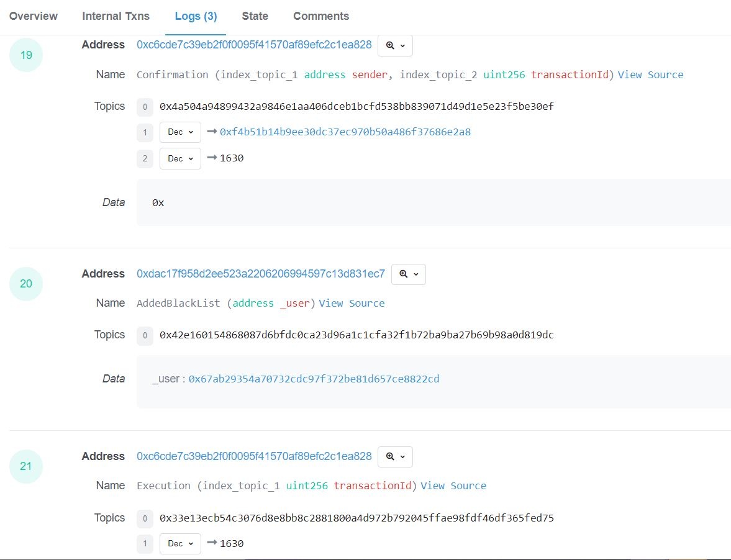The image size is (731, 560).
Task: Select the State tab
Action: (x=255, y=16)
